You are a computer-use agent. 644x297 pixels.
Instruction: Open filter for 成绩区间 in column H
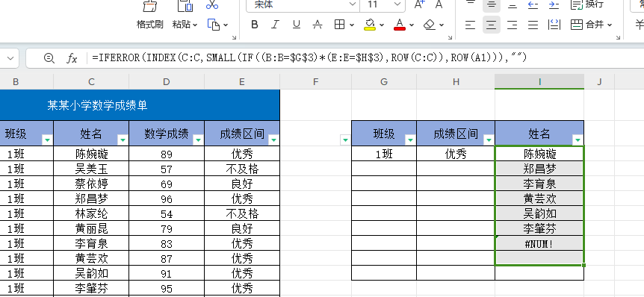point(489,140)
